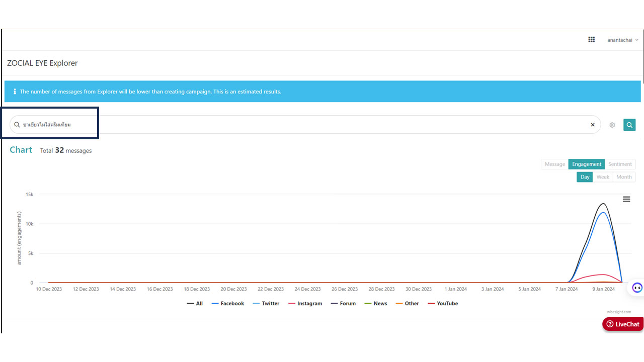Toggle the Instagram series in the legend

(305, 304)
